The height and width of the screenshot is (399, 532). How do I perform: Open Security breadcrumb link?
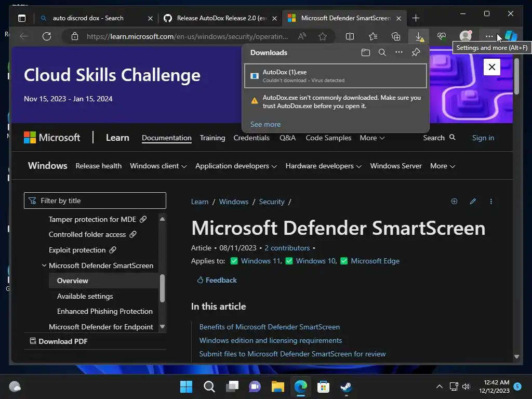(x=271, y=202)
